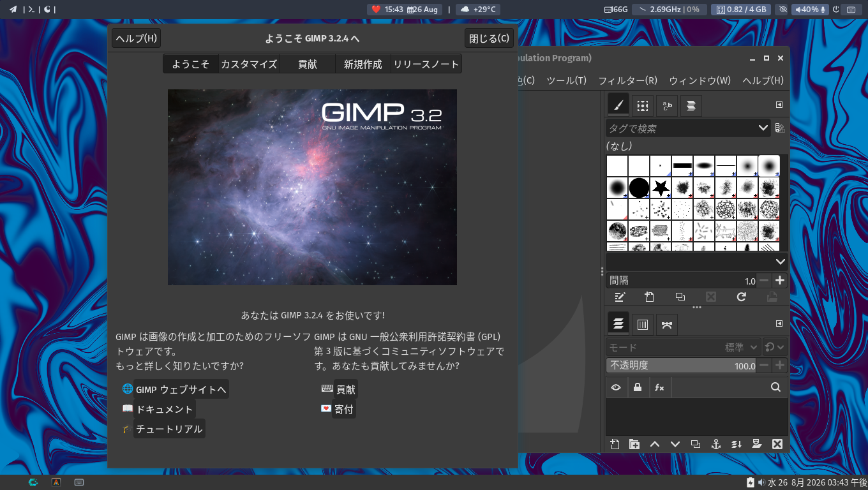The image size is (868, 490).
Task: Open the フィルター(R) menu in GIMP
Action: pos(627,80)
